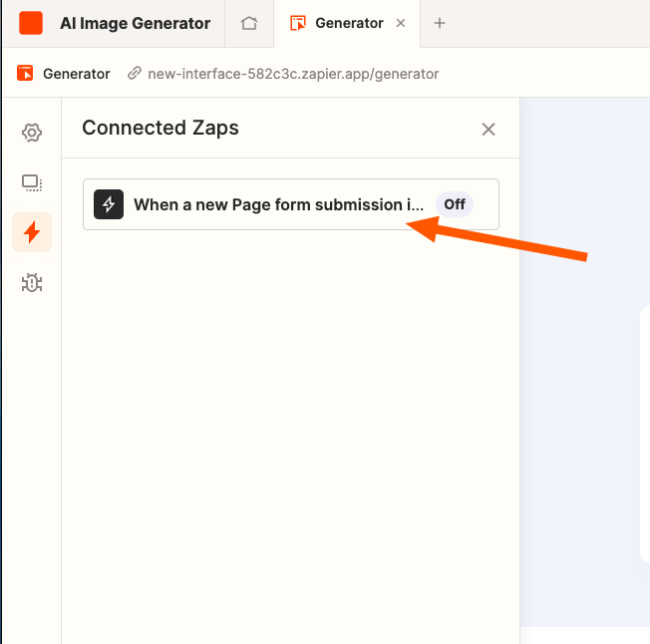This screenshot has width=650, height=644.
Task: Close the Generator tab
Action: [x=401, y=23]
